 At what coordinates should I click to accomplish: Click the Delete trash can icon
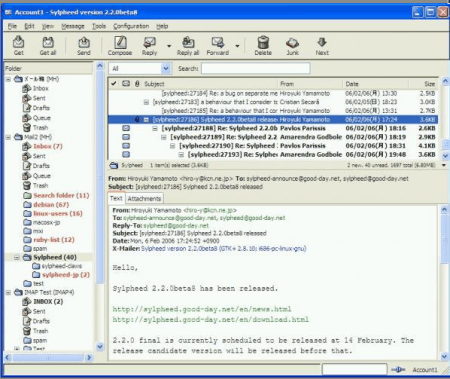tap(263, 42)
